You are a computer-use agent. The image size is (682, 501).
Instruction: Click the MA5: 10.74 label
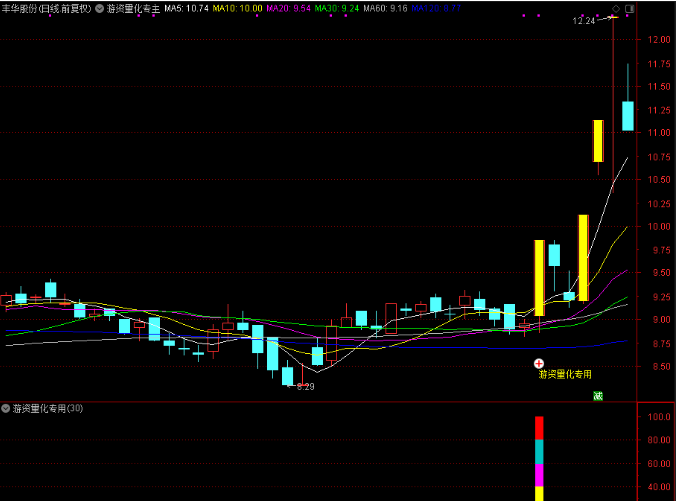pyautogui.click(x=186, y=8)
